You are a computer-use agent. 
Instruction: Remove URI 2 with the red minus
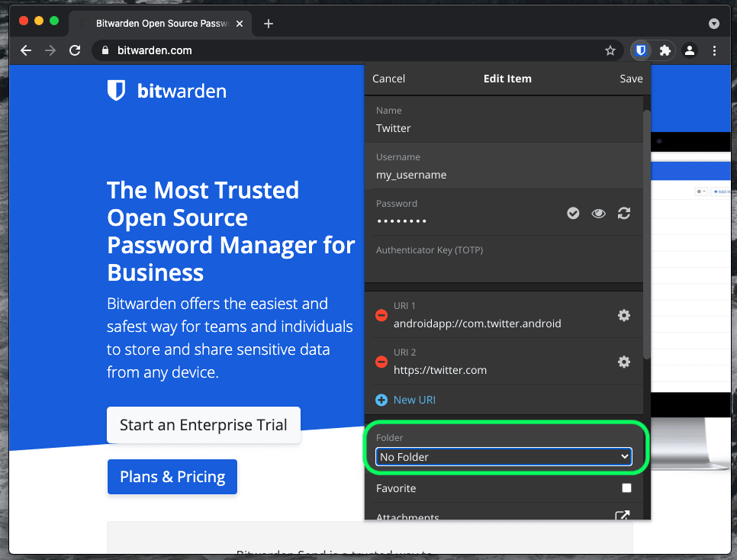pos(381,362)
